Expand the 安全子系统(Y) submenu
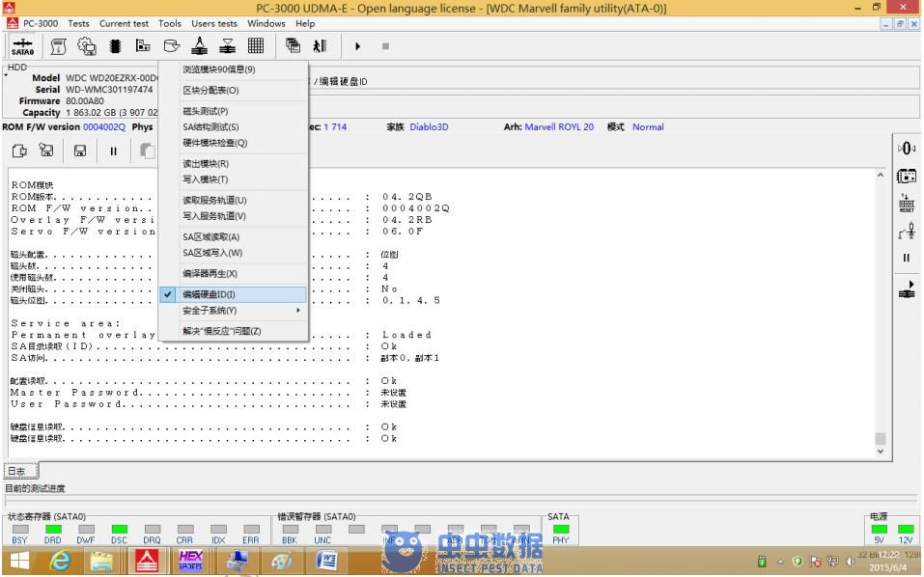The height and width of the screenshot is (577, 924). tap(234, 311)
